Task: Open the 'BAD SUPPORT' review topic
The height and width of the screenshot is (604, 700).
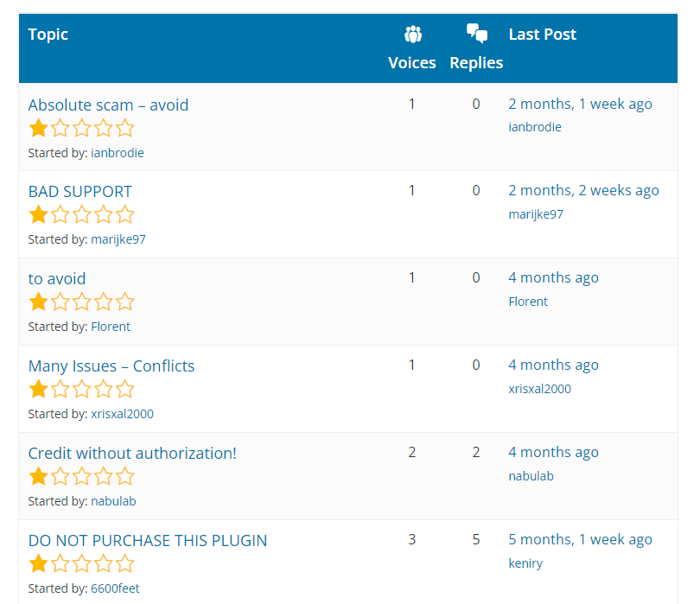Action: click(80, 191)
